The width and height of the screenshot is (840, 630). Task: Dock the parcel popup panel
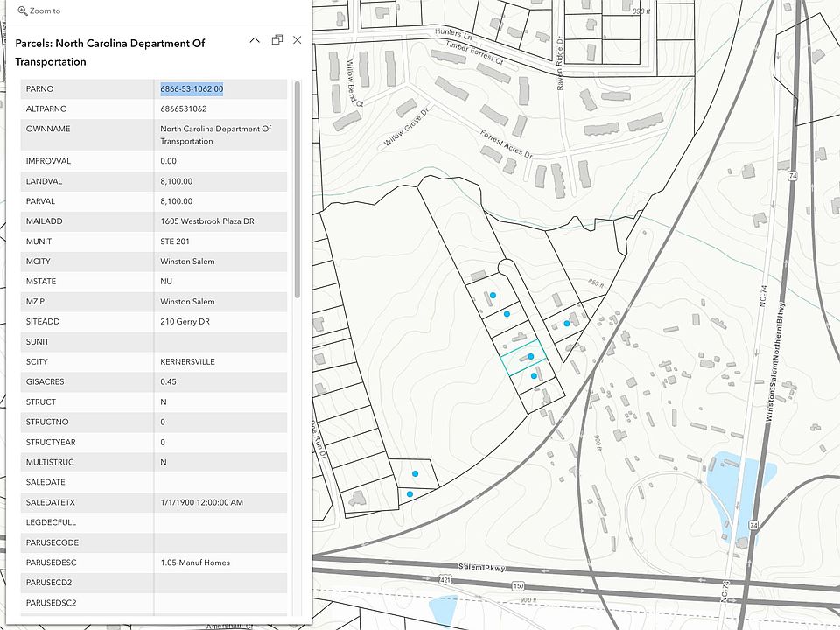click(x=277, y=39)
